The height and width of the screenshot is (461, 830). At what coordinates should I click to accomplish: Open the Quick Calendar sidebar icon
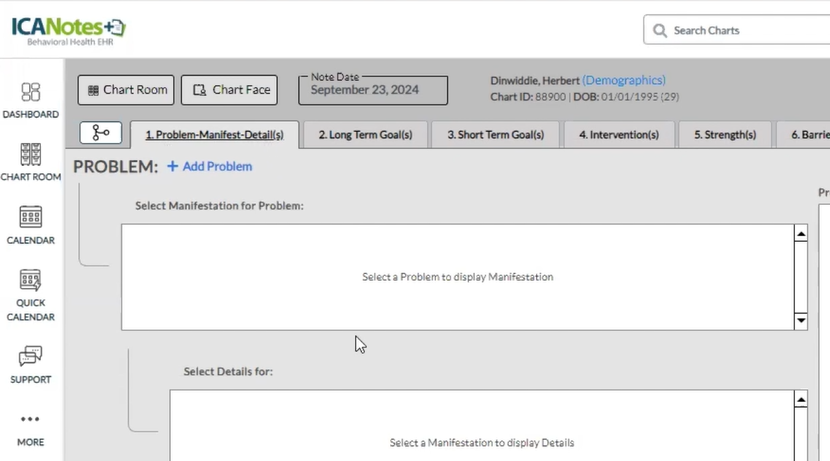pos(31,281)
